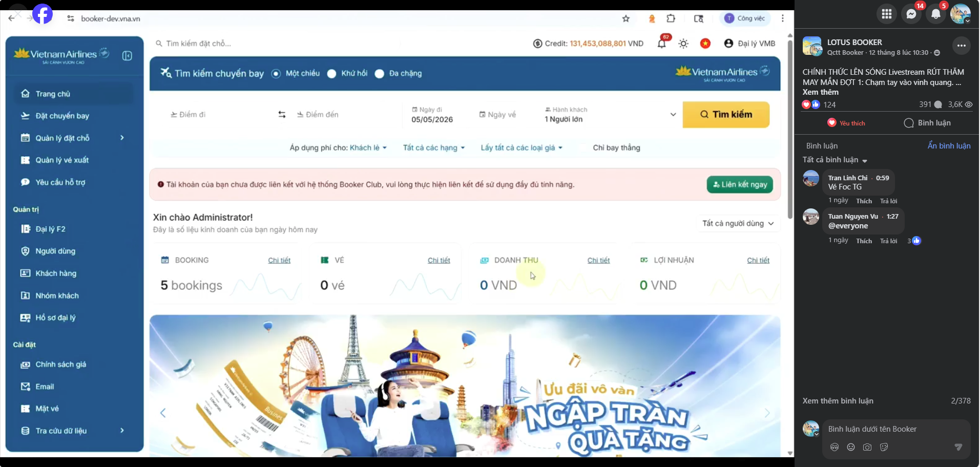The image size is (980, 467).
Task: Open the Tất cả bình luận filter
Action: coord(835,160)
